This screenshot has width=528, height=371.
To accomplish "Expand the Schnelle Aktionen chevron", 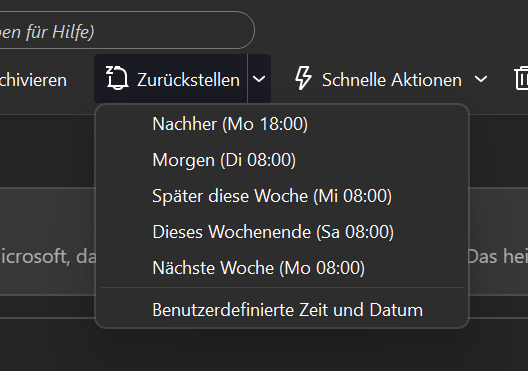I will click(x=481, y=79).
